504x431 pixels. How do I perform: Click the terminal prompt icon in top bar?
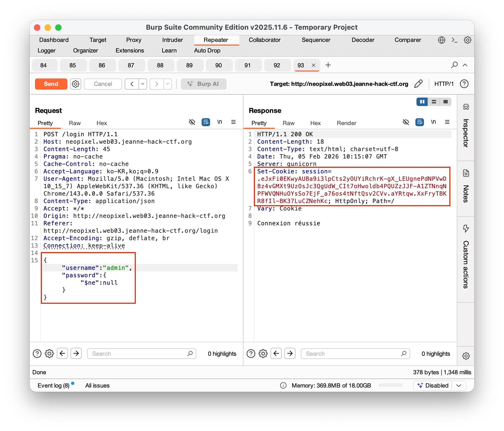click(454, 40)
